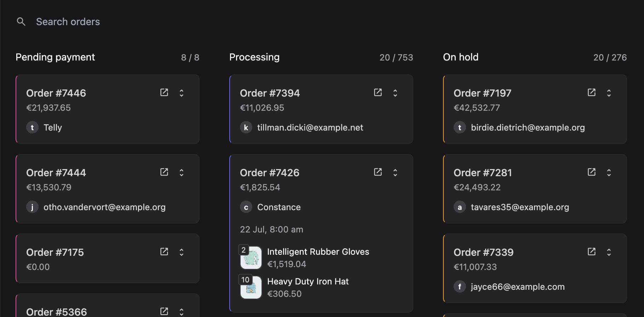Click the Heavy Duty Iron Hat name
This screenshot has height=317, width=644.
(308, 282)
